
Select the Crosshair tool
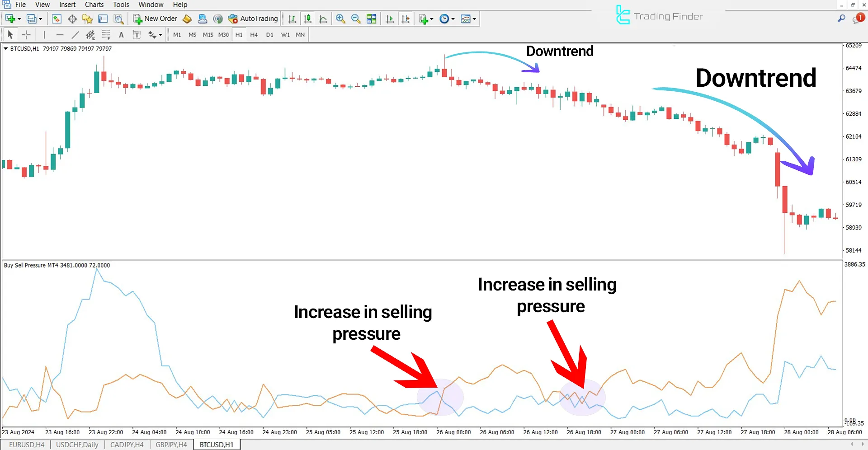point(26,34)
